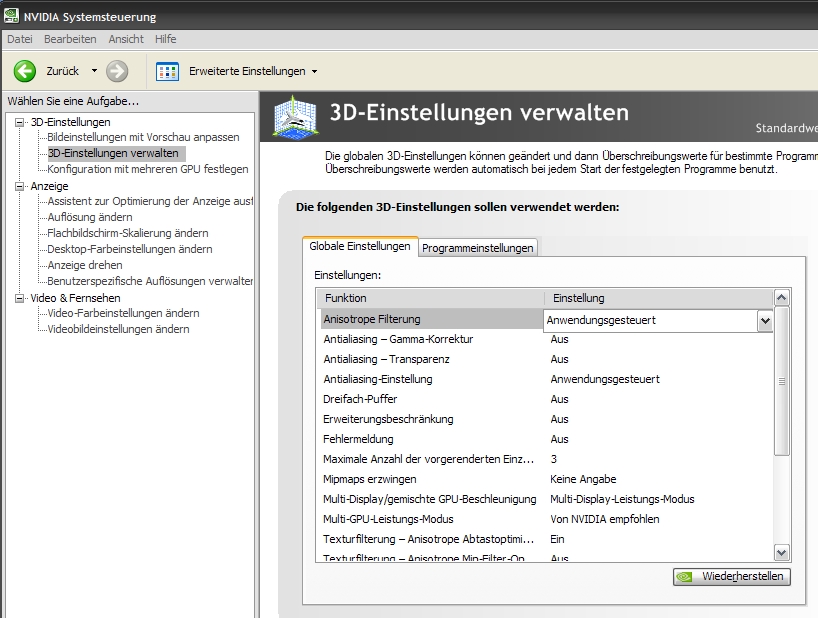Open the Datei menu
The height and width of the screenshot is (618, 818).
pyautogui.click(x=20, y=39)
